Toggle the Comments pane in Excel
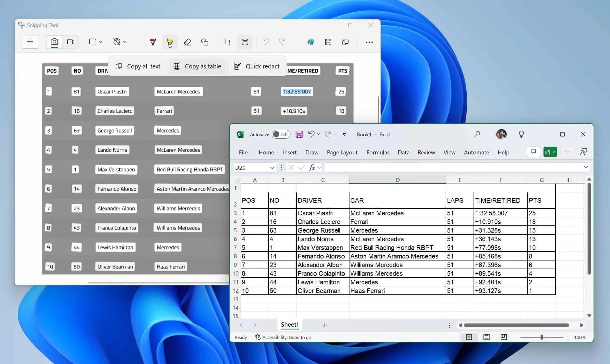Viewport: 610px width, 364px height. tap(533, 152)
